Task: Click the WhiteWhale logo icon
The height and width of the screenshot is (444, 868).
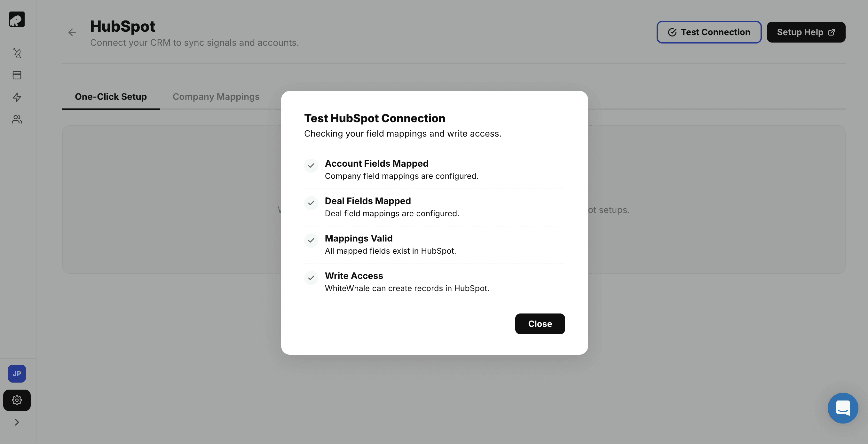Action: point(17,19)
